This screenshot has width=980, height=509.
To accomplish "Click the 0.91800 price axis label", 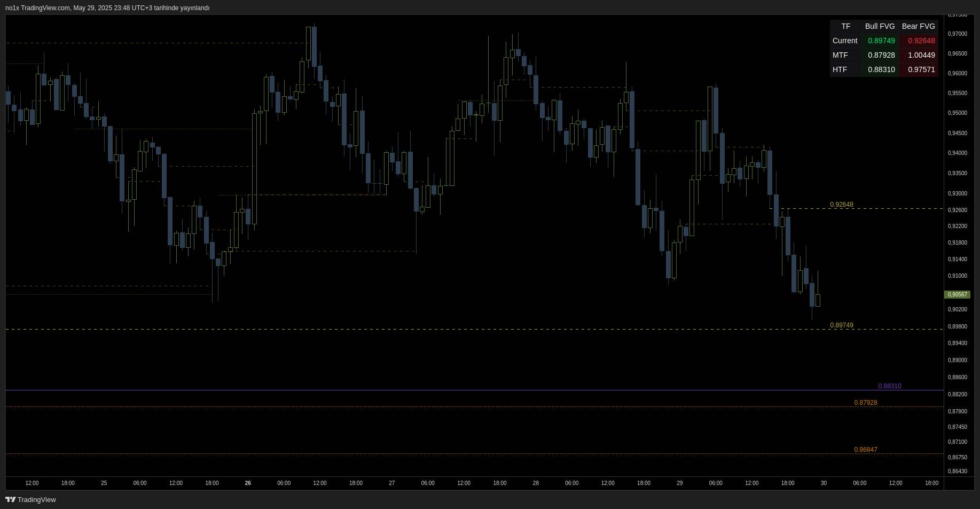I will tap(957, 242).
